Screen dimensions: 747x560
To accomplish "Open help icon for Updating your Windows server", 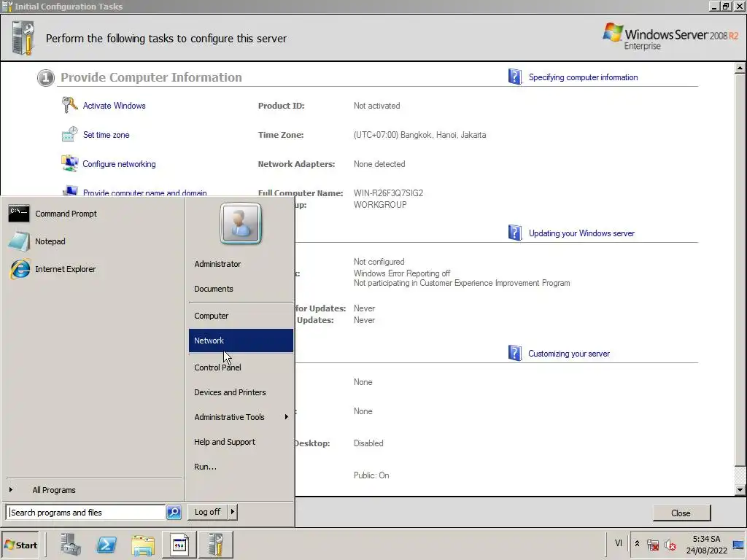I will [x=514, y=233].
